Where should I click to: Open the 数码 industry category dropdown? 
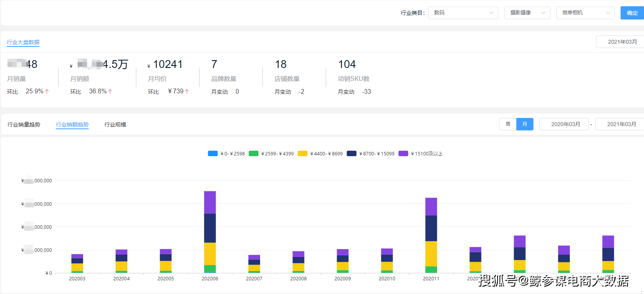click(x=463, y=13)
